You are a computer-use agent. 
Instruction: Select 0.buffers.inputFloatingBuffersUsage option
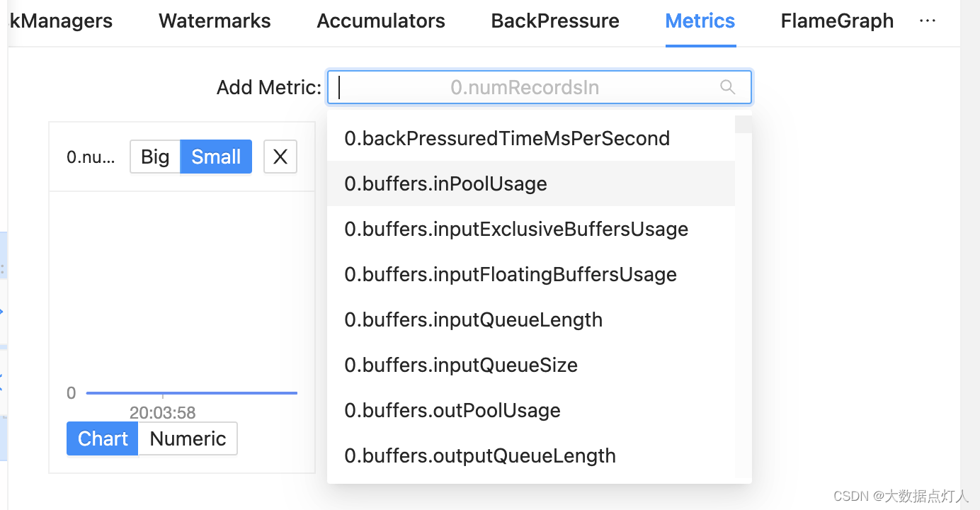point(511,274)
